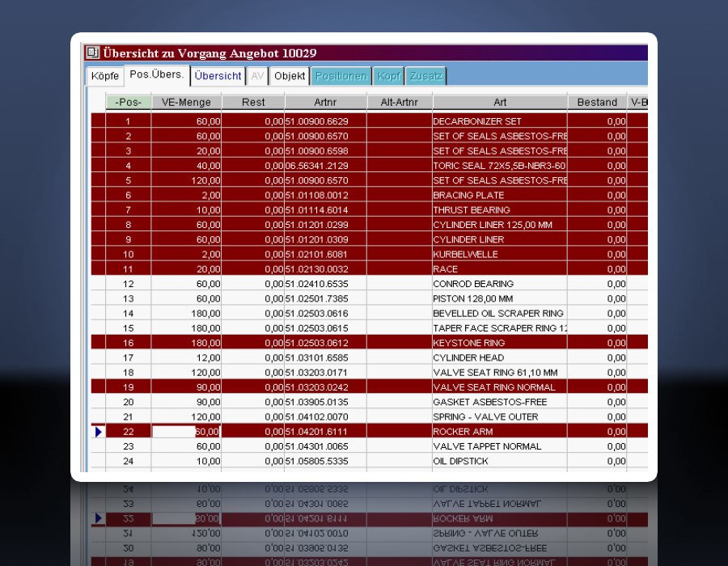
Task: Select VALVE TAPPET NORMAL entry
Action: [x=500, y=447]
